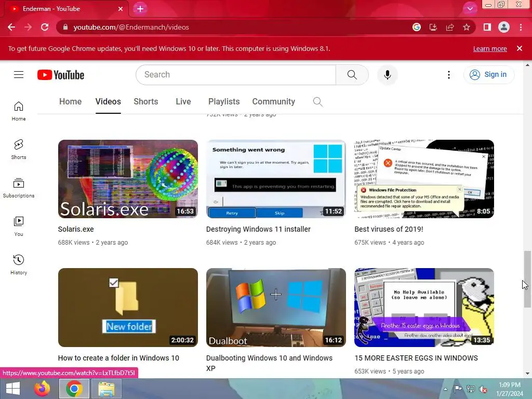The height and width of the screenshot is (399, 532).
Task: Select the Videos channel tab
Action: pyautogui.click(x=108, y=101)
